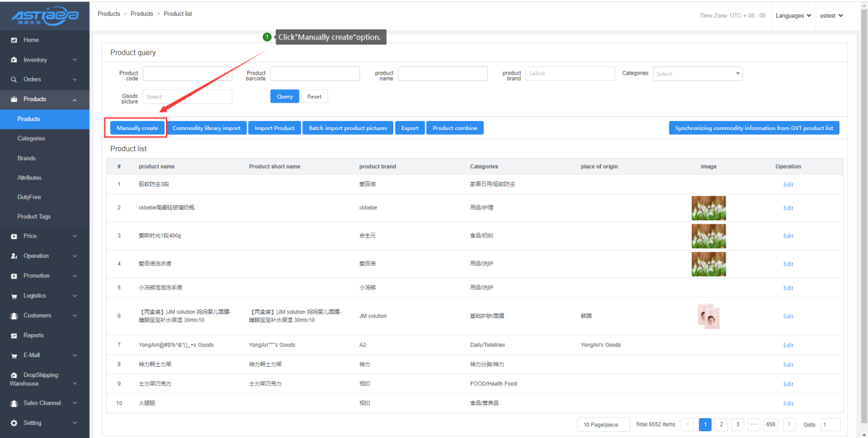Click the Manually create button
Viewport: 868px width, 438px height.
pyautogui.click(x=137, y=128)
